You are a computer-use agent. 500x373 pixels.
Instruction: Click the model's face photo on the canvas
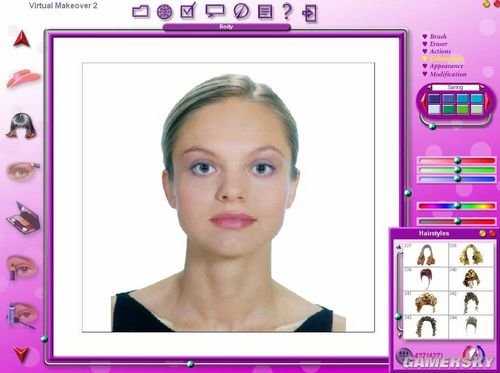point(228,197)
